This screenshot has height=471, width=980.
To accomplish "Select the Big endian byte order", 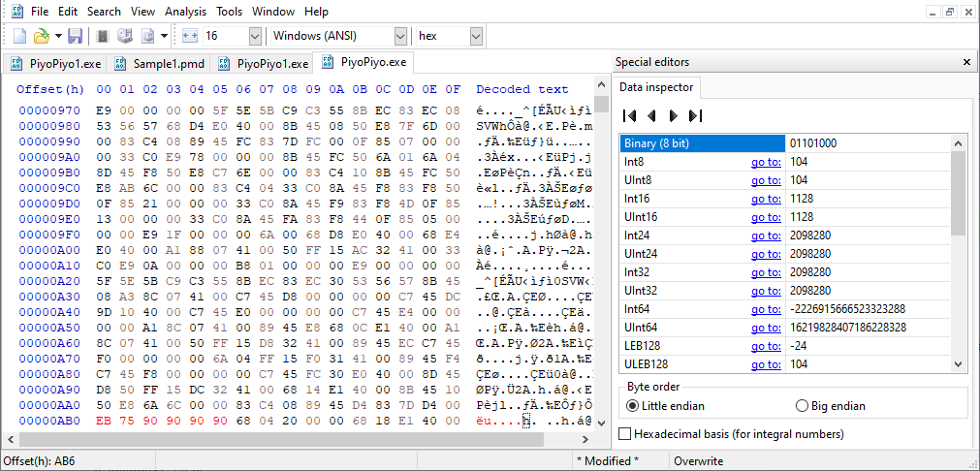I will coord(802,406).
